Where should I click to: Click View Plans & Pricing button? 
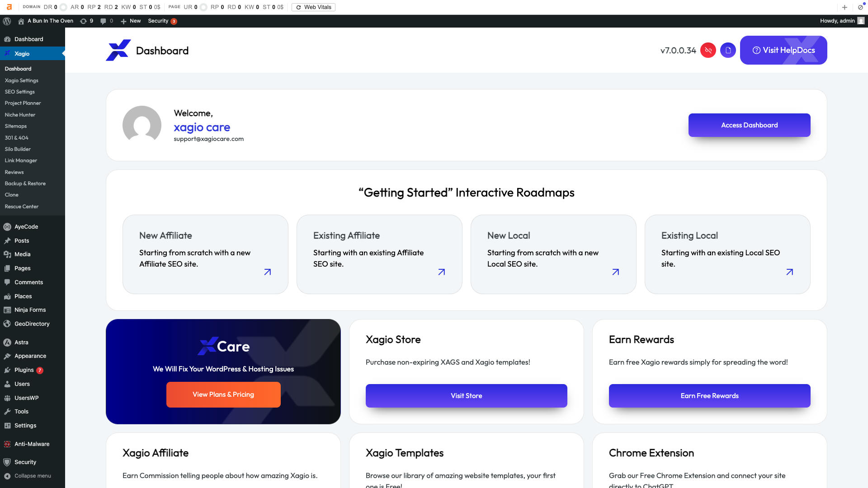[x=223, y=394]
